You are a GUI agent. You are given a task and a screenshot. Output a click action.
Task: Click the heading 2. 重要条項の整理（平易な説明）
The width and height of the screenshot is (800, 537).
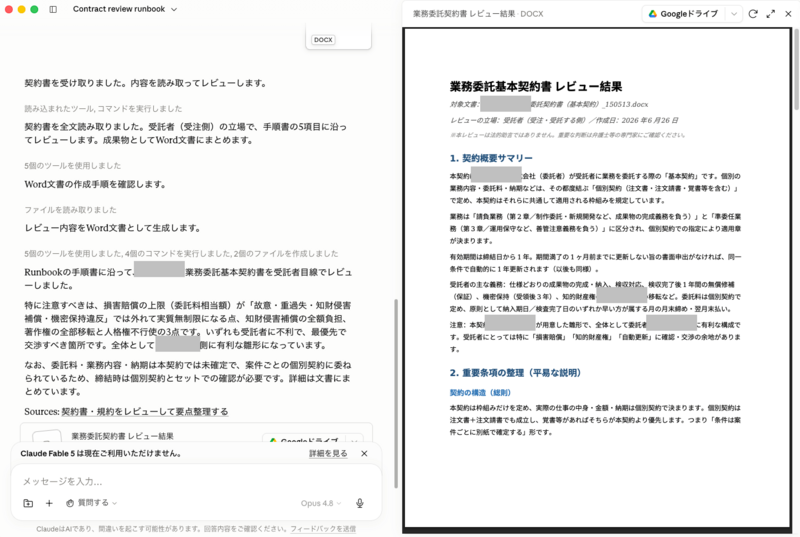(515, 373)
